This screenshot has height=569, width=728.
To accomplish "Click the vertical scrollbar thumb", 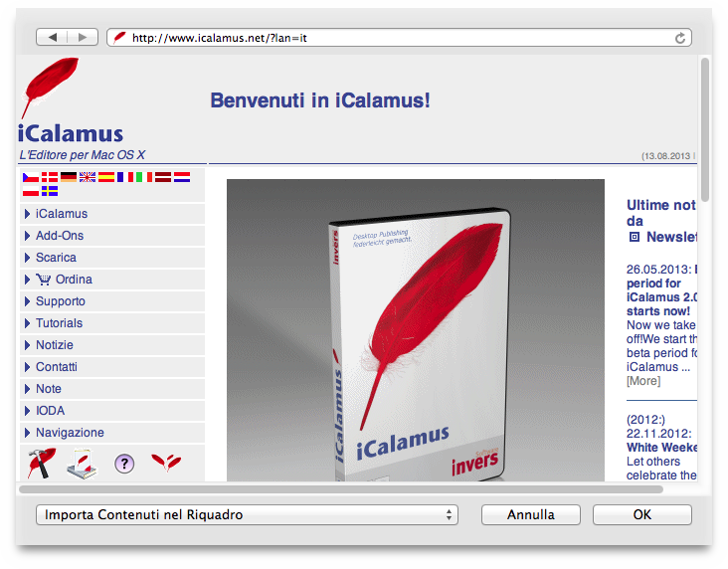I will click(705, 129).
